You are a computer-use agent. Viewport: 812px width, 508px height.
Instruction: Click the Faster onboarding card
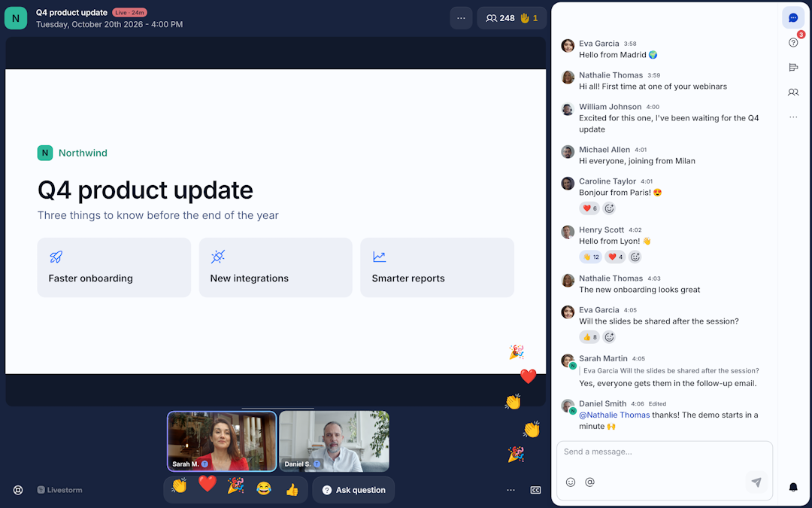pyautogui.click(x=114, y=267)
